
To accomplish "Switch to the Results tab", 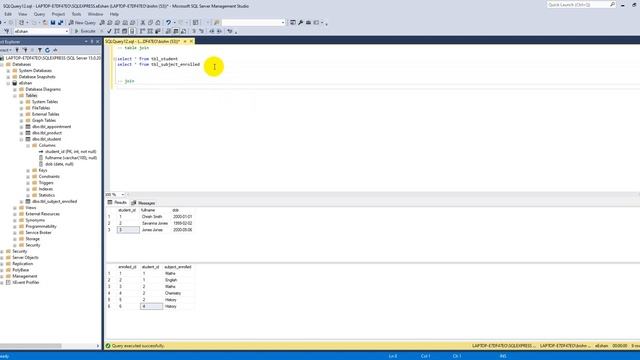I will point(117,203).
